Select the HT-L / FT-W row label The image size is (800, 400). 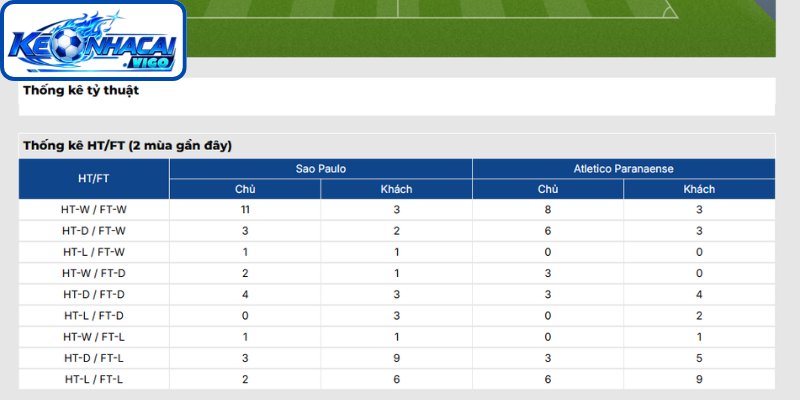[x=94, y=252]
